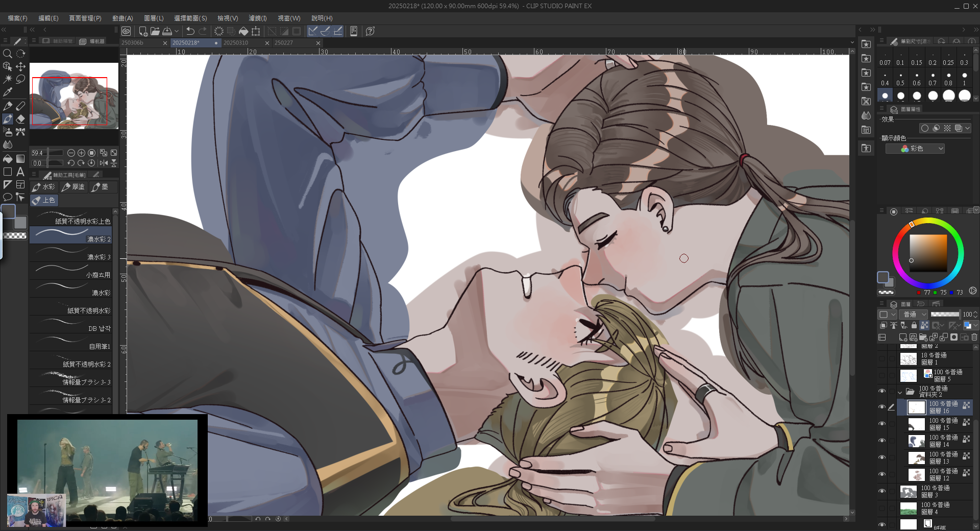980x531 pixels.
Task: Select the Fill bucket tool
Action: click(8, 159)
